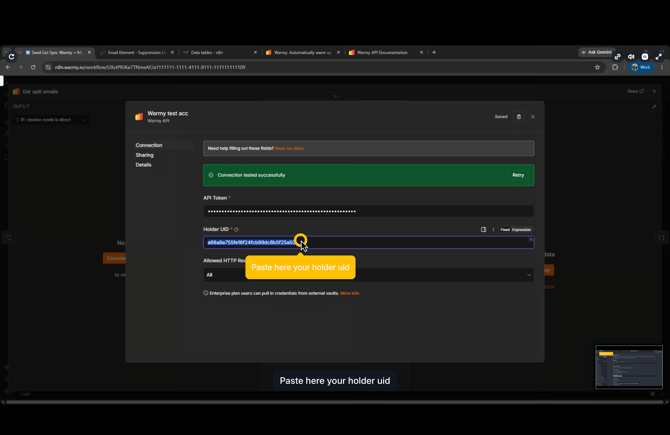Viewport: 670px width, 435px height.
Task: Delete the credential with the trash icon
Action: pos(519,117)
